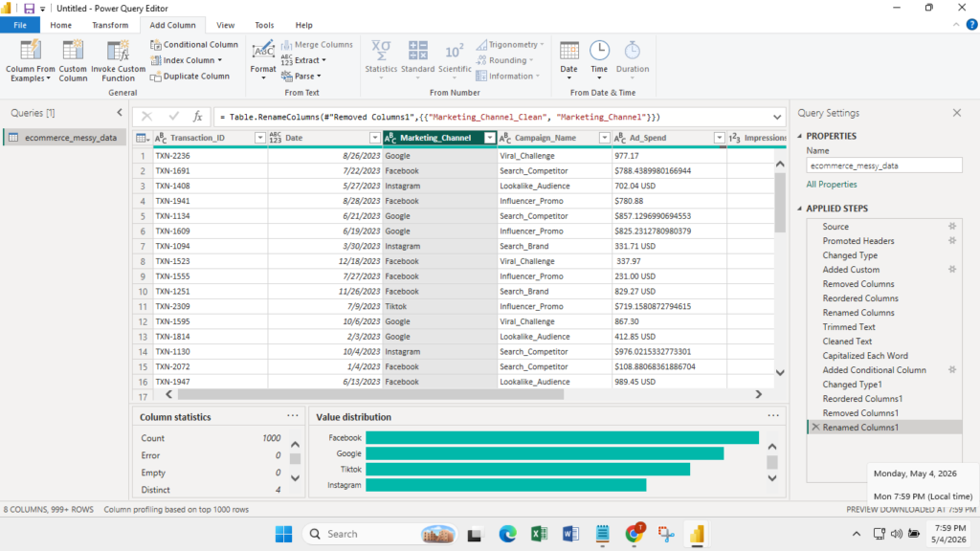Cancel formula edit with X icon
The image size is (980, 551).
pyautogui.click(x=146, y=117)
